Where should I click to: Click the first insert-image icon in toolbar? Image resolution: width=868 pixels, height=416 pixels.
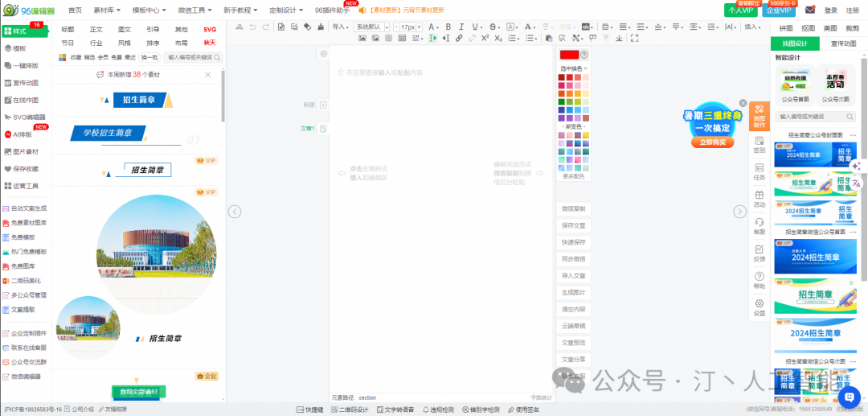[362, 38]
